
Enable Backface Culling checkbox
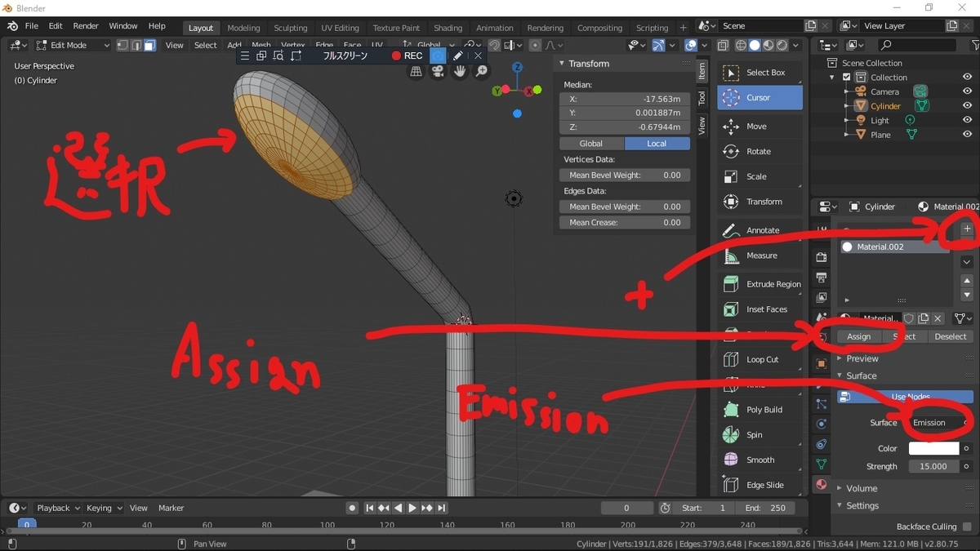(x=967, y=527)
